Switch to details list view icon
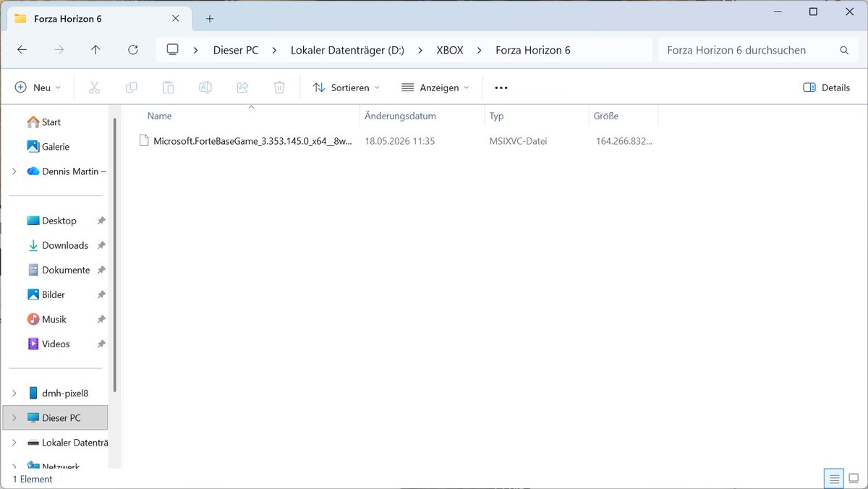Viewport: 868px width, 489px height. [834, 479]
